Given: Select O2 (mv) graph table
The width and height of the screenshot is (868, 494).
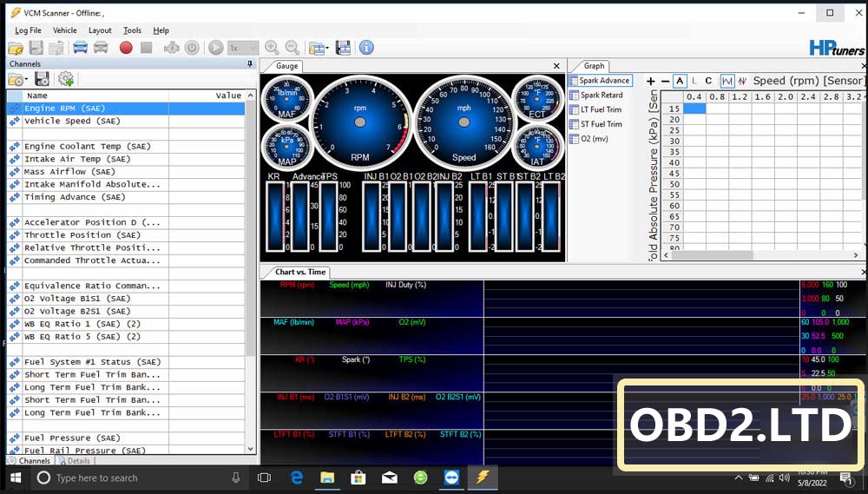Looking at the screenshot, I should (589, 139).
